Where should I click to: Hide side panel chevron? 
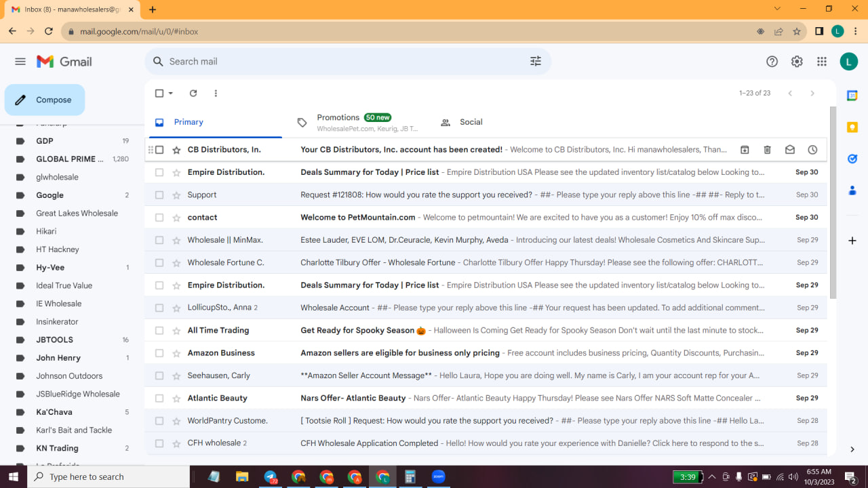pyautogui.click(x=852, y=449)
